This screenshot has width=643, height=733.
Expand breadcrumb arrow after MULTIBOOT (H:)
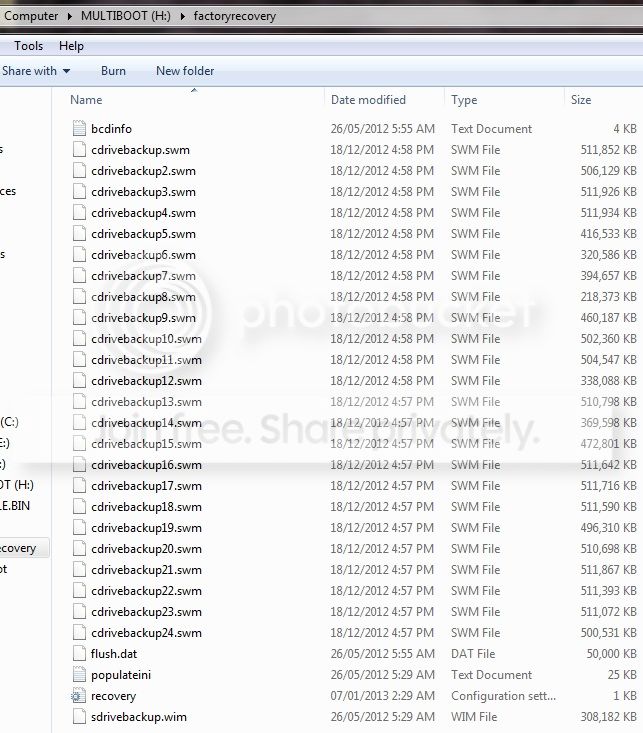point(182,16)
